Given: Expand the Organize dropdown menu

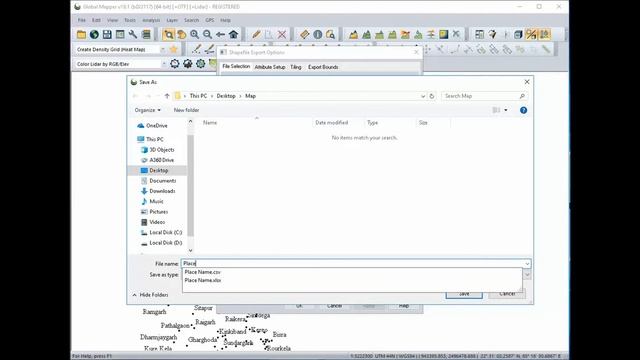Looking at the screenshot, I should coord(148,110).
